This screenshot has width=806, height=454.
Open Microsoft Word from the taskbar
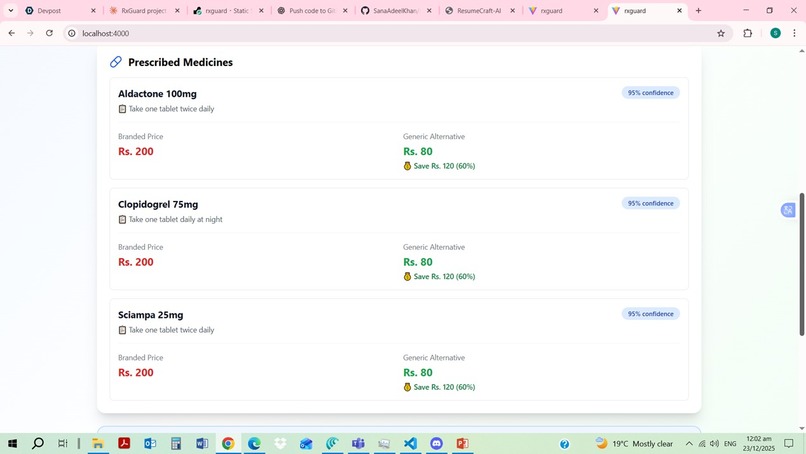click(202, 443)
